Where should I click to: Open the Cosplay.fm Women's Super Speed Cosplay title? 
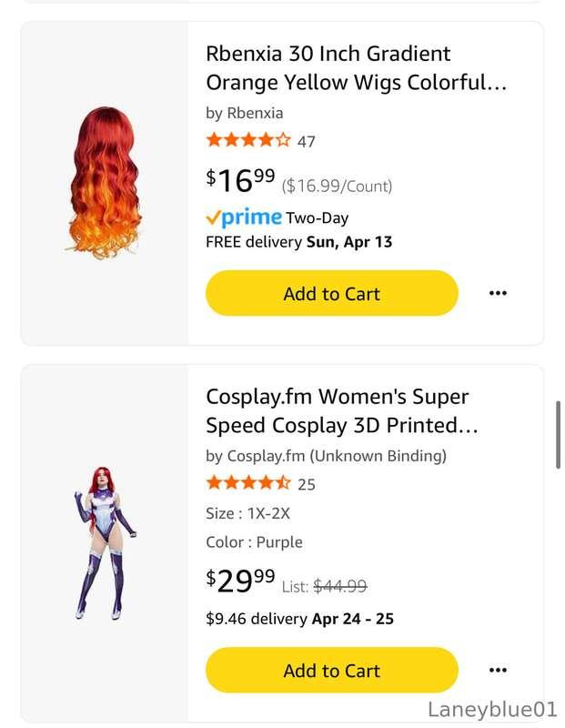[x=341, y=410]
